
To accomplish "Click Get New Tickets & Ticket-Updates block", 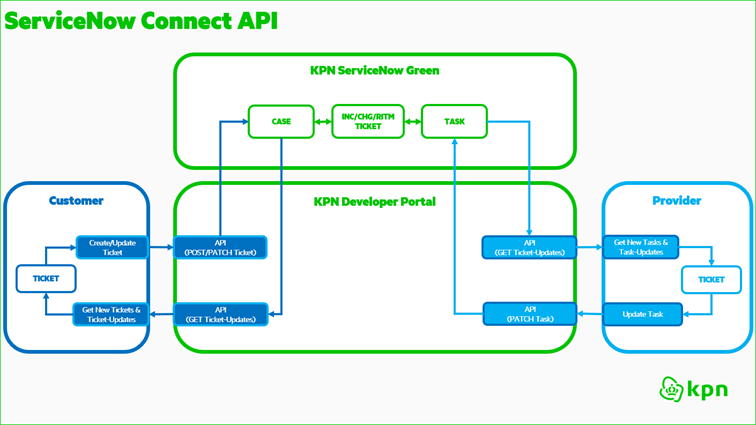I will 111,315.
